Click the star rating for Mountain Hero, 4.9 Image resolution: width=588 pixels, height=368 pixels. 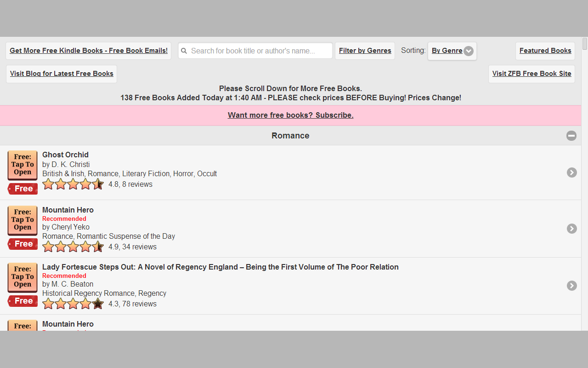tap(73, 247)
